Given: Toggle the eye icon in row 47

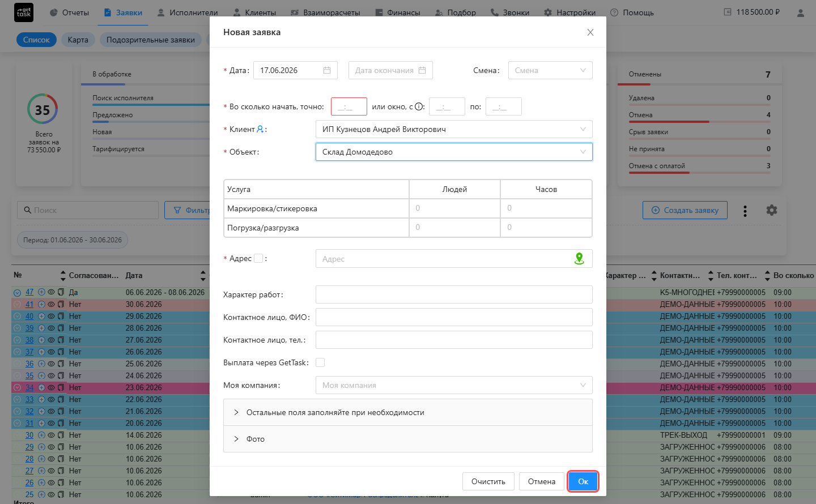Looking at the screenshot, I should coord(51,292).
